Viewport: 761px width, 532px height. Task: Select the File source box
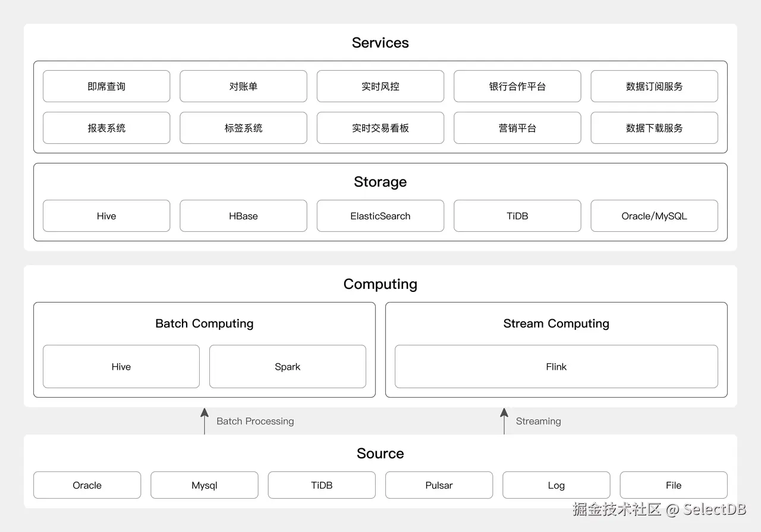674,485
